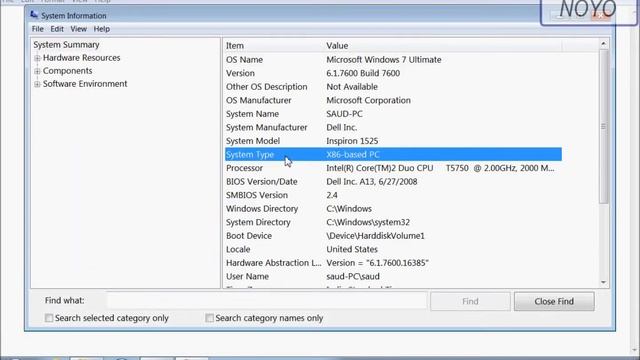Click the value SAUD-PC
Image resolution: width=640 pixels, height=360 pixels.
tap(344, 113)
